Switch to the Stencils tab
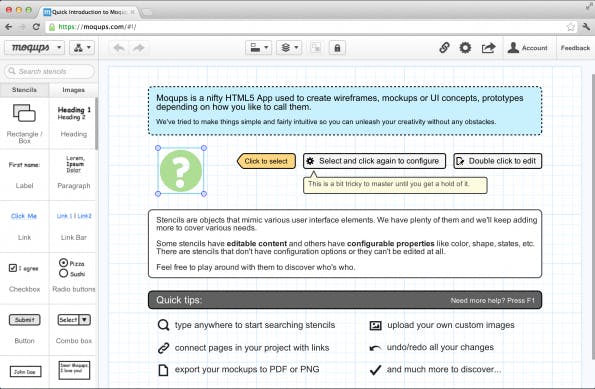Screen dimensions: 595x389 click(24, 90)
